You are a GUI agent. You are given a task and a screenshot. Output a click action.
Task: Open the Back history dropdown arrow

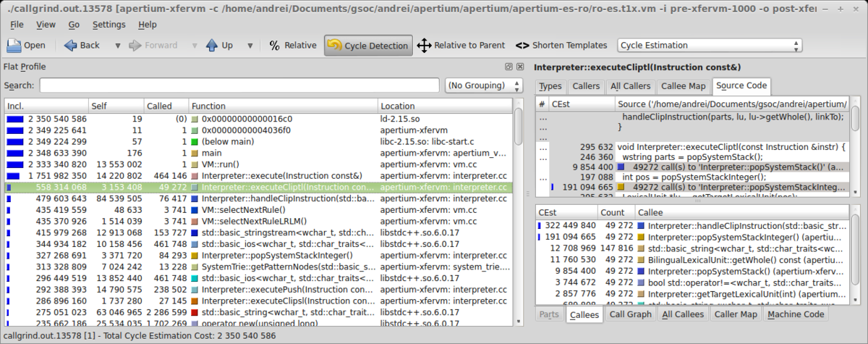click(118, 46)
